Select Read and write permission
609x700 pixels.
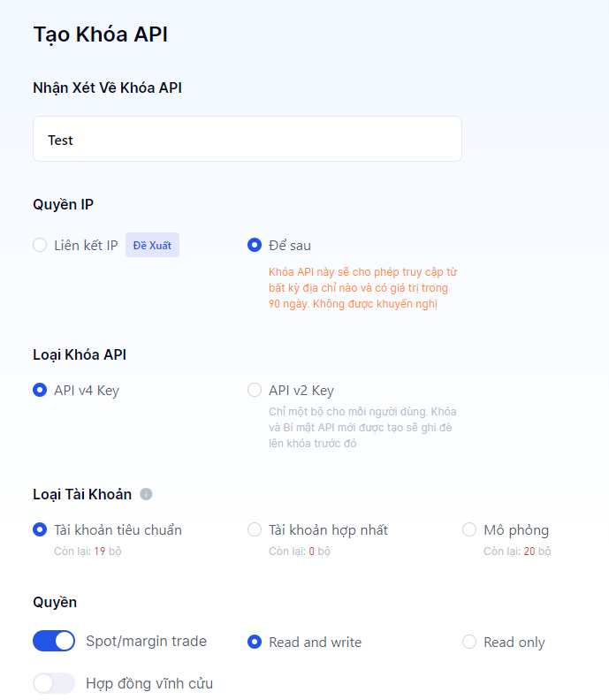[255, 642]
